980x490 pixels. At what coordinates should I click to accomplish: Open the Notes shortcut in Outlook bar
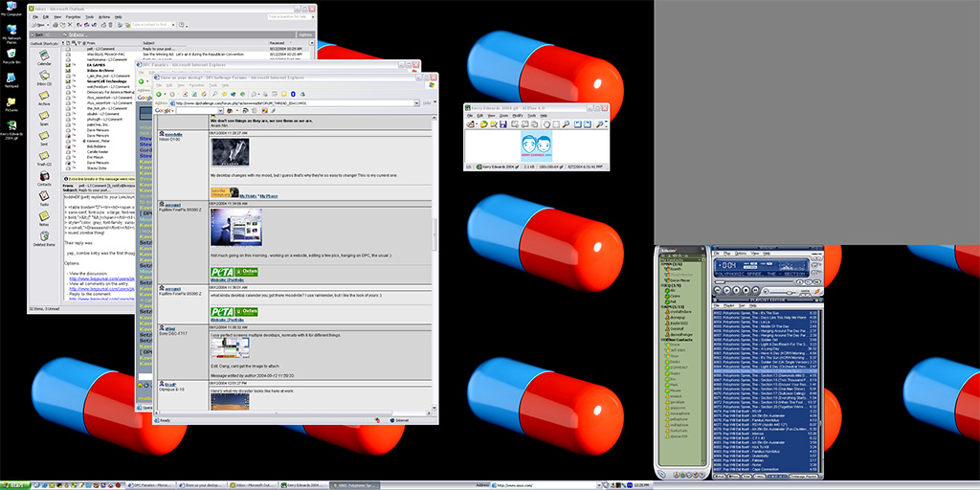44,219
